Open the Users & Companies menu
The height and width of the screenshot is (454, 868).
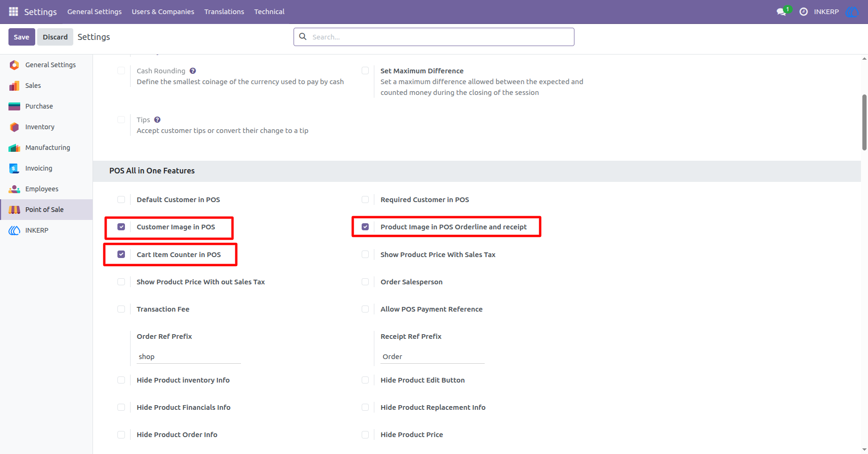pyautogui.click(x=163, y=12)
